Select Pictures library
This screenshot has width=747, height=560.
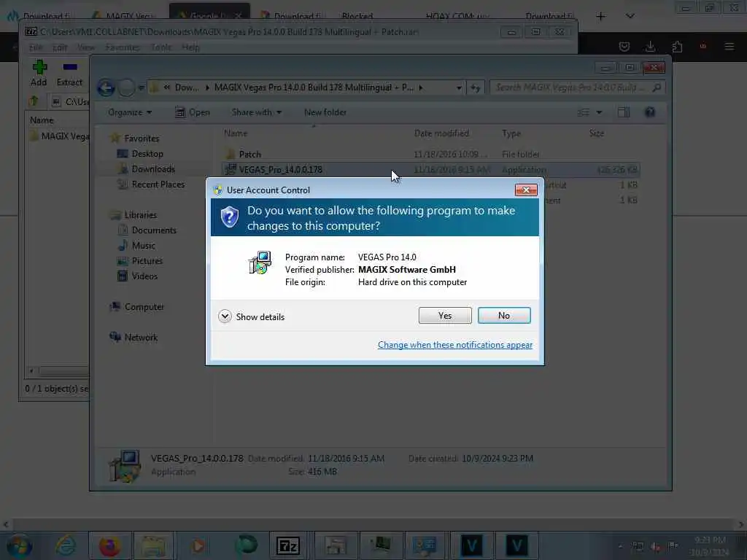coord(147,260)
